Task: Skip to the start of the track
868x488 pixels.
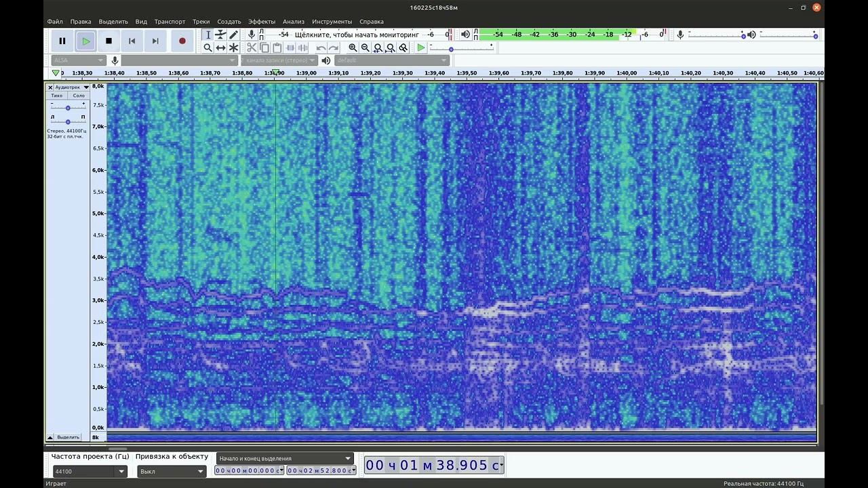Action: [x=132, y=41]
